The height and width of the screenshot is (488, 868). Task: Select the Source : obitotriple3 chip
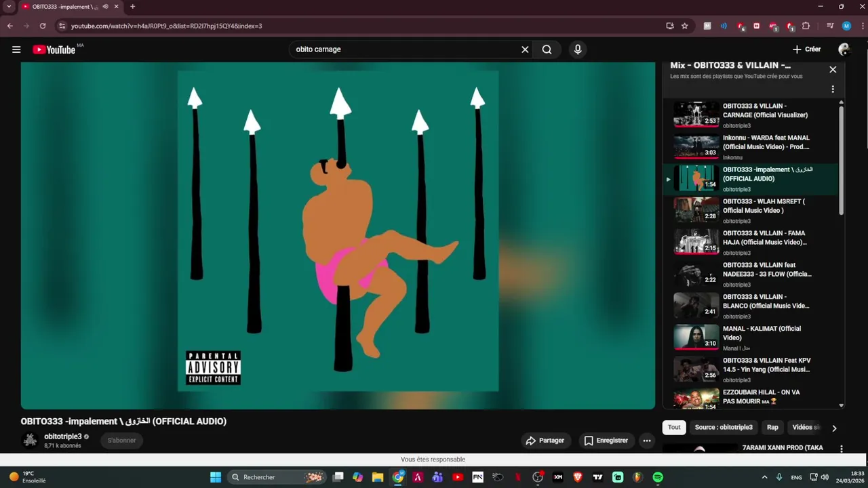point(724,428)
